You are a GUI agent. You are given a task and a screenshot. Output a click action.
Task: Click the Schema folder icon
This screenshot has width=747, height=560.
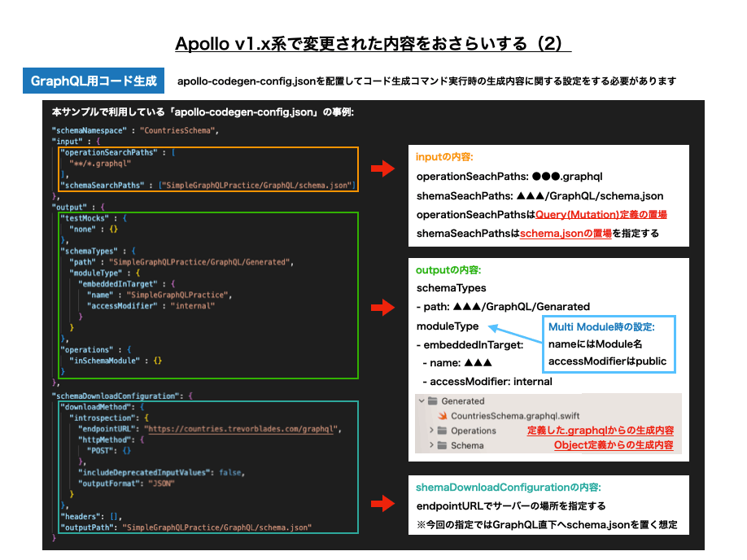[442, 445]
